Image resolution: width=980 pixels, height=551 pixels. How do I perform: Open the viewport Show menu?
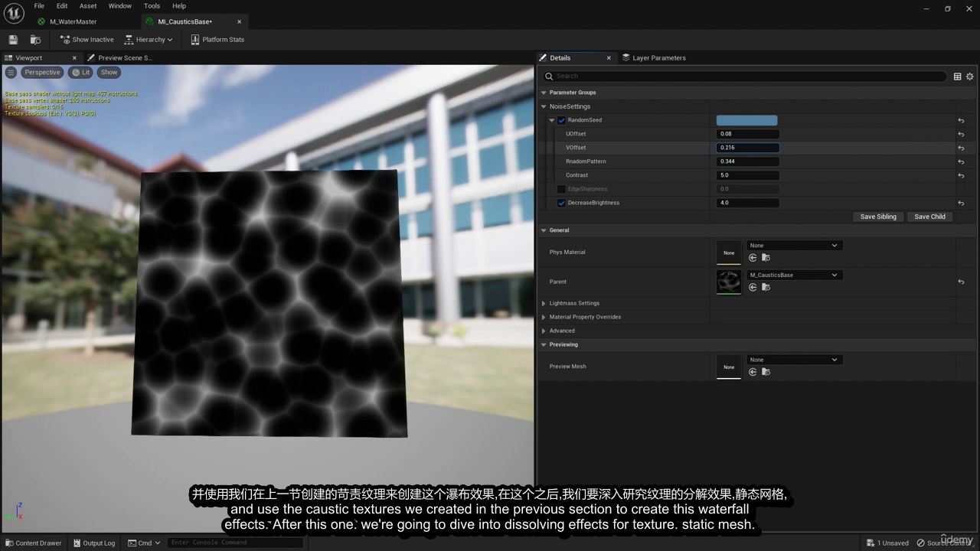109,73
